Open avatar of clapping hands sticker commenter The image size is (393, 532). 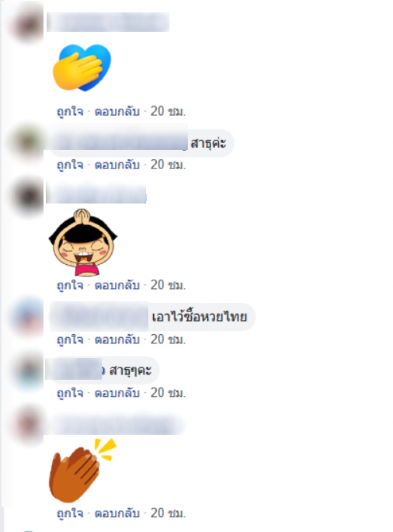(27, 425)
